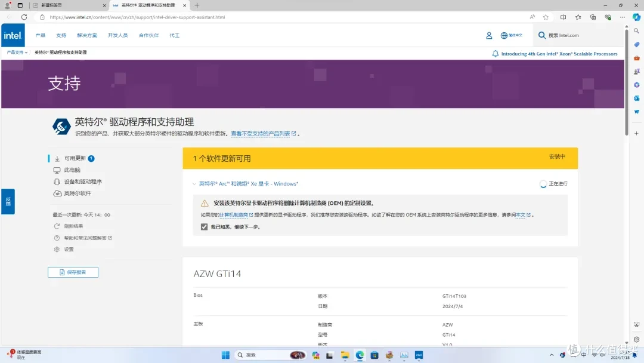
Task: Open the Partners menu
Action: pyautogui.click(x=148, y=35)
